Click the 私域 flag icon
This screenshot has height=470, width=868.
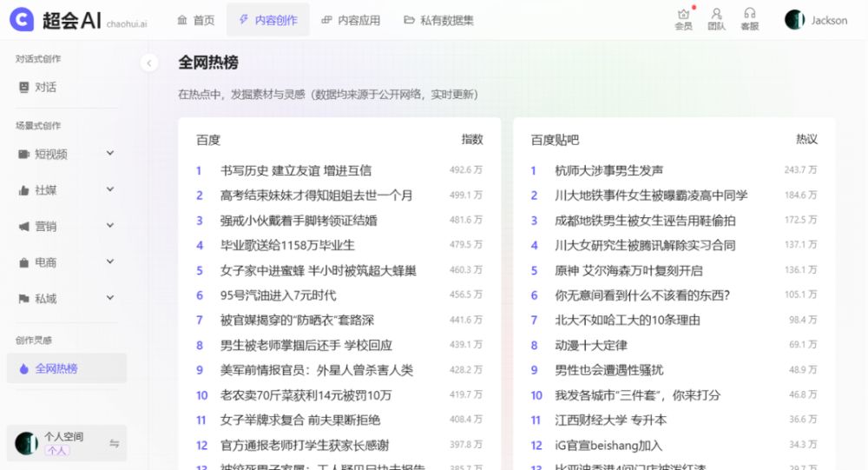23,299
